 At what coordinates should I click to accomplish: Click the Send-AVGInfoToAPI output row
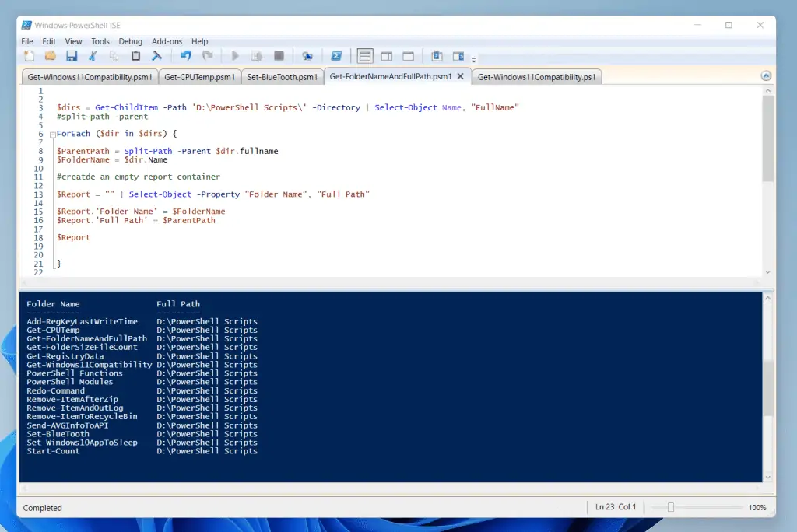pos(142,425)
